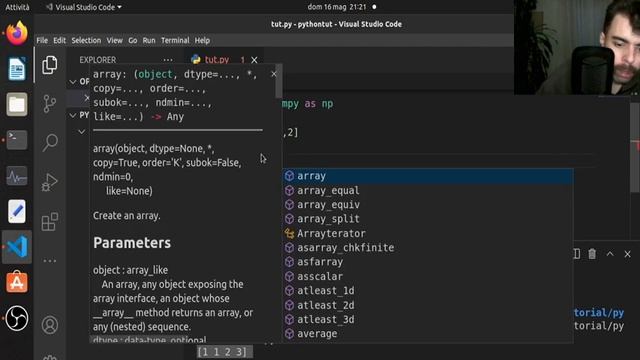Open the Accounts icon
This screenshot has height=360, width=640.
coord(50,325)
